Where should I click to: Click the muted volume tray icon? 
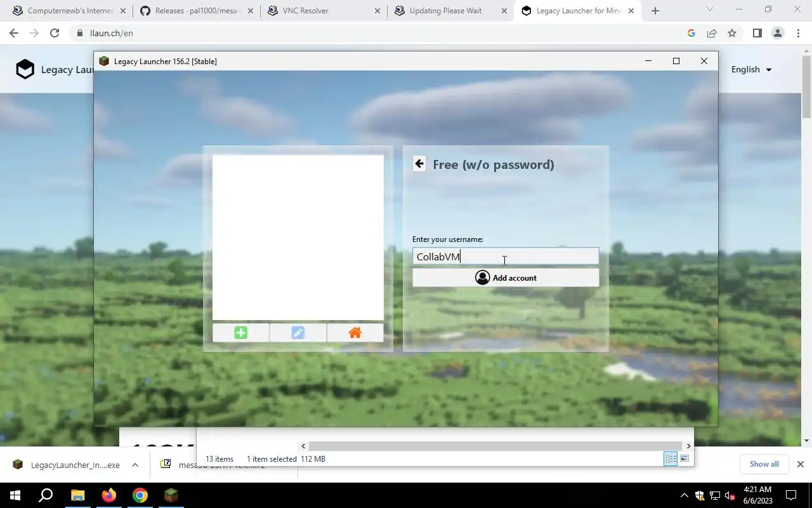(x=730, y=495)
